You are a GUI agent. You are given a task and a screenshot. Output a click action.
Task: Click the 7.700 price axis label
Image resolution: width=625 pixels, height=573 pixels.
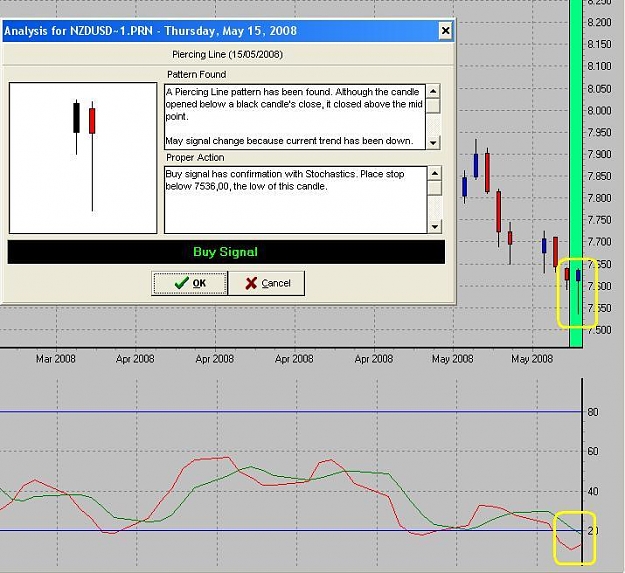599,241
